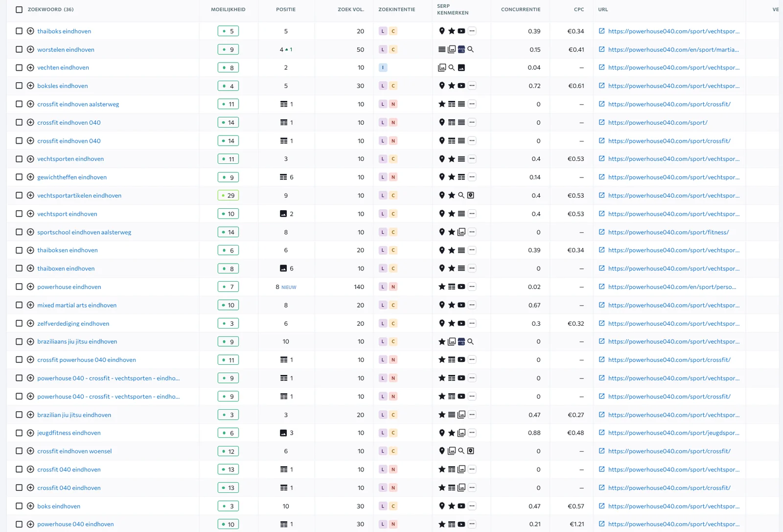The width and height of the screenshot is (783, 532).
Task: Open external link icon for worstelen eindhoven URL
Action: (601, 49)
